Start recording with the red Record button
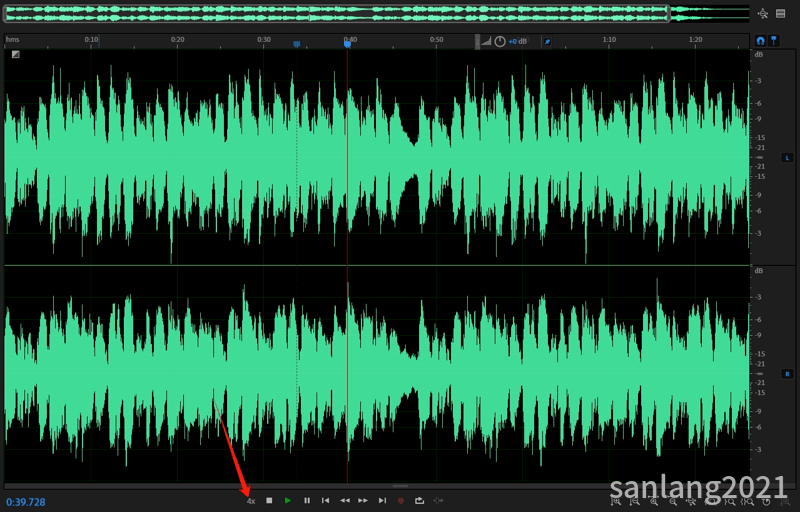The image size is (800, 512). [x=401, y=500]
